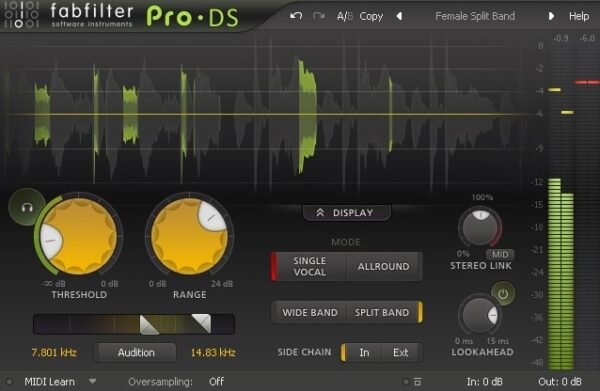Screen dimensions: 600x391
Task: Select Single Vocal mode
Action: click(x=309, y=266)
